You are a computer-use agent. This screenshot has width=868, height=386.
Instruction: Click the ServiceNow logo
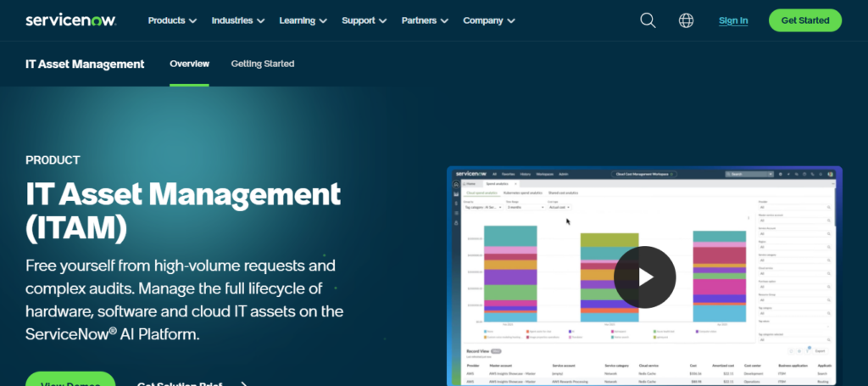click(71, 20)
